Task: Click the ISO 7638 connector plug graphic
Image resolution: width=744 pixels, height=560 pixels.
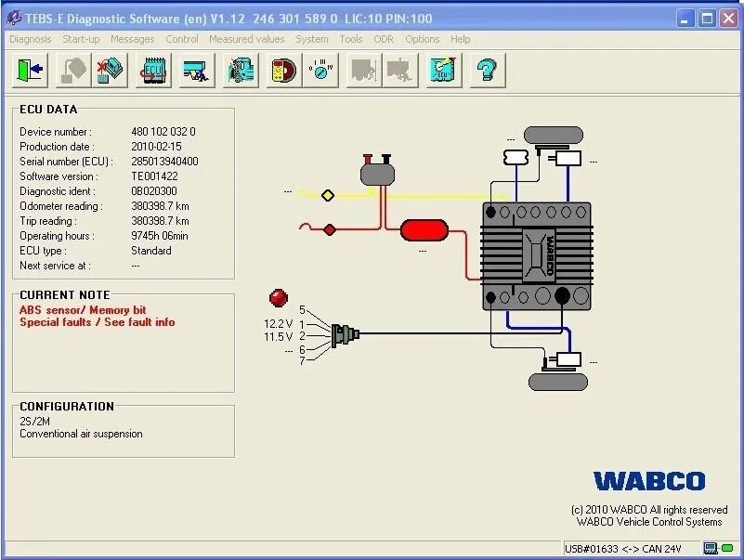Action: [x=345, y=334]
